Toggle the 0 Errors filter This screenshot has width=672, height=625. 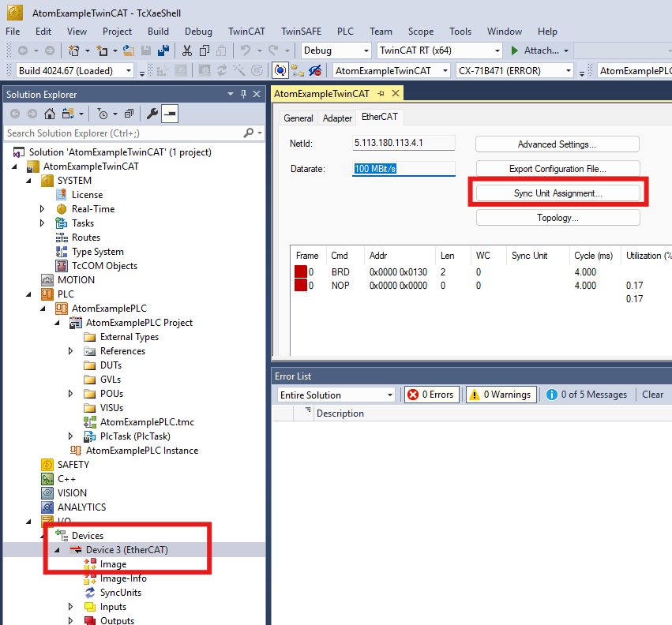[432, 395]
